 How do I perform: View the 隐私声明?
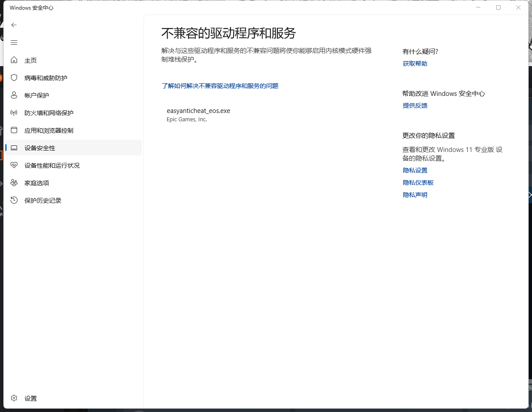point(414,194)
